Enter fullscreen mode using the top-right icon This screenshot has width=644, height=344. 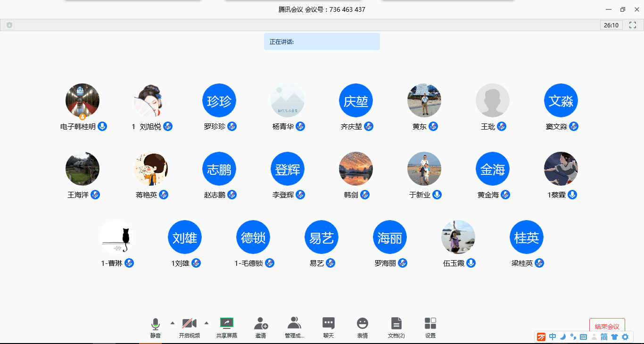coord(633,25)
